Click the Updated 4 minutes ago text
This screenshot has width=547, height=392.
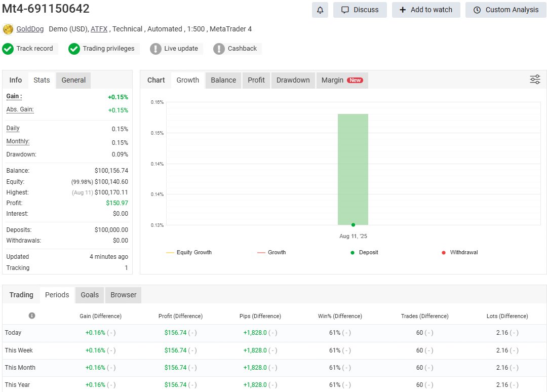109,257
